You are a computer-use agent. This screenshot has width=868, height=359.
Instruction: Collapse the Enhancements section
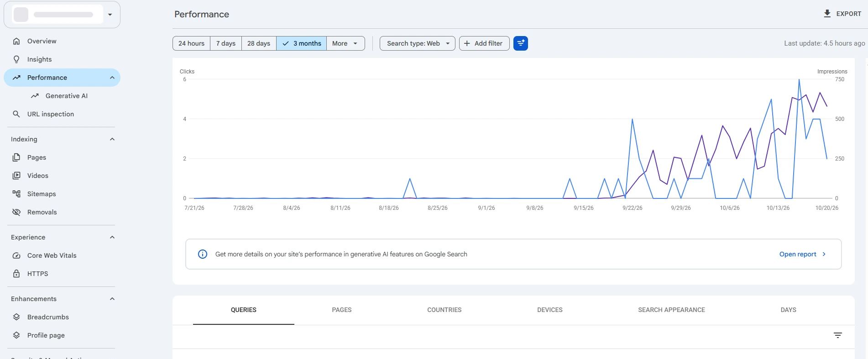click(x=112, y=299)
